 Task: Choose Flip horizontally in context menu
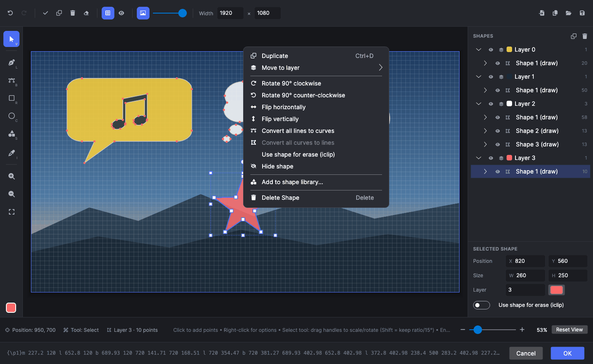click(316, 107)
